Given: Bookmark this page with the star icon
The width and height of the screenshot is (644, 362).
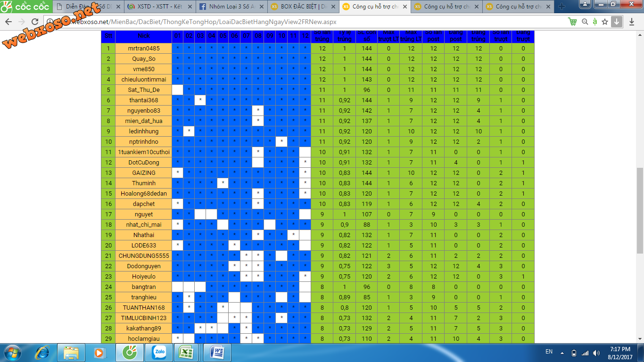Looking at the screenshot, I should tap(605, 22).
